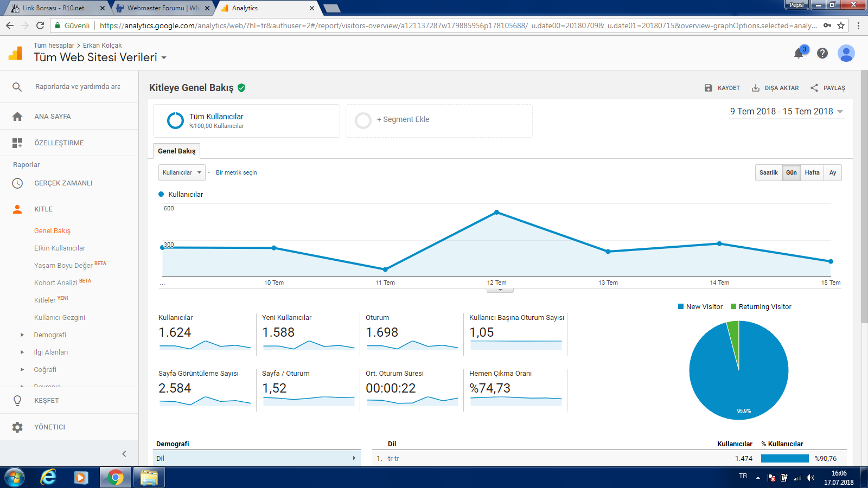
Task: Click Bir metrik seçin link
Action: click(237, 172)
